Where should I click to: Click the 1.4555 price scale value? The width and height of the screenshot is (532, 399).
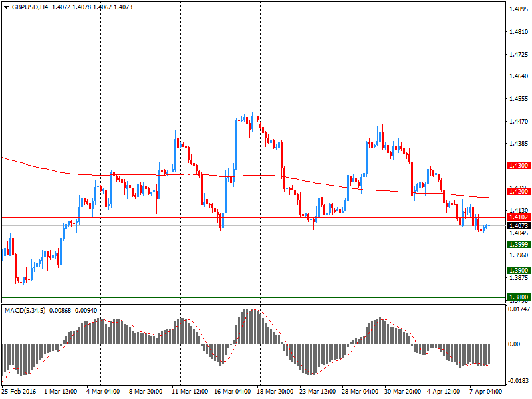pyautogui.click(x=519, y=98)
